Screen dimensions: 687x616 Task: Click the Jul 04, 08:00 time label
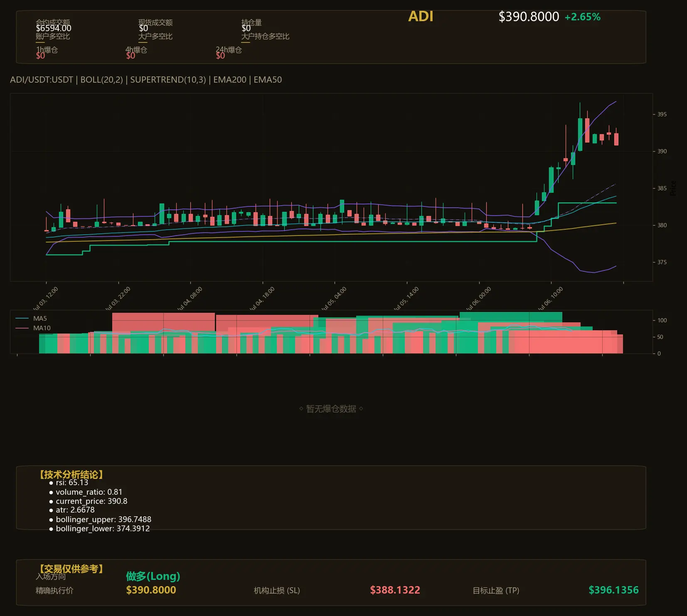[x=190, y=299]
